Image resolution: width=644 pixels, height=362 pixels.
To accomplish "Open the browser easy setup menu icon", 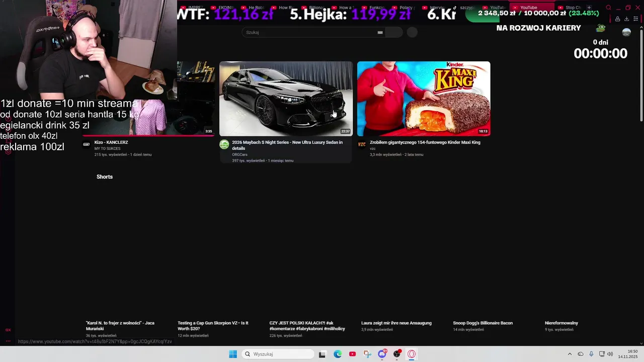I will 636,19.
